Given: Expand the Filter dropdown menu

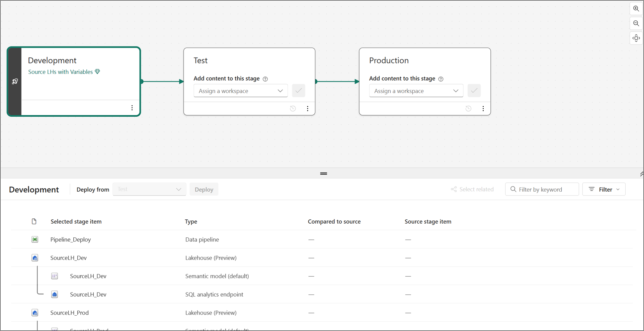Looking at the screenshot, I should pos(604,189).
